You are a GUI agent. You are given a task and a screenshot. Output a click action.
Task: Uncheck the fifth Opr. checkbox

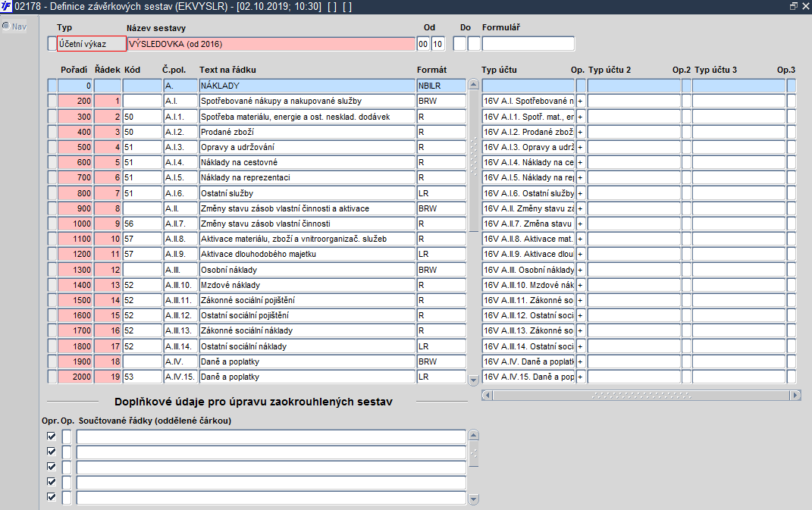click(52, 497)
